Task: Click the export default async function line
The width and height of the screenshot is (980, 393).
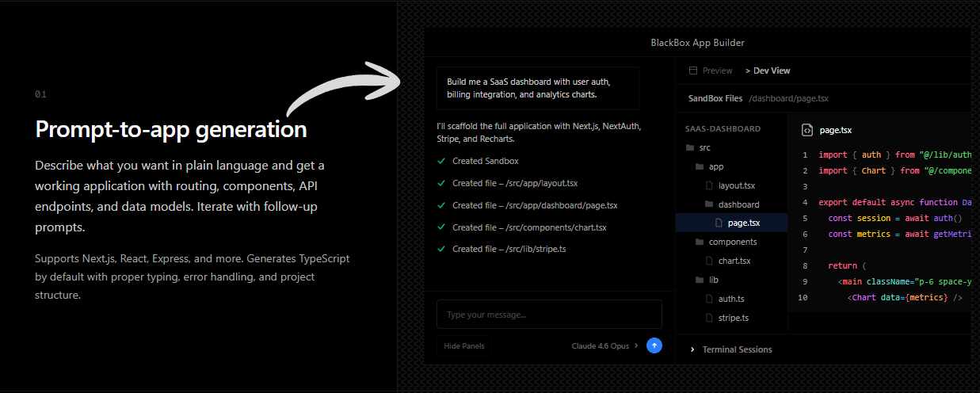Action: click(894, 202)
